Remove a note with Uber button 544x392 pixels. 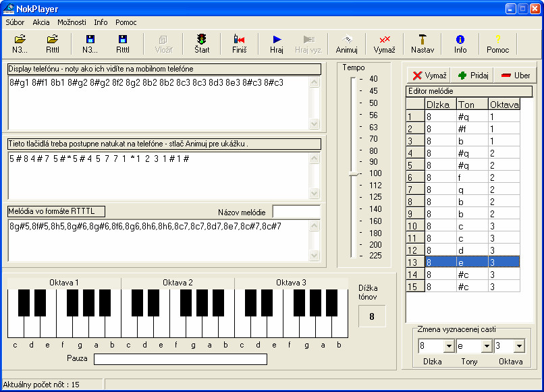tap(515, 76)
